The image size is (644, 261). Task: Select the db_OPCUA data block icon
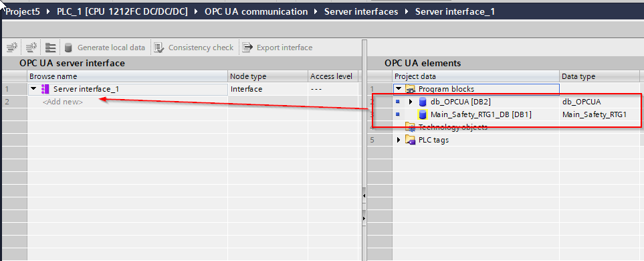point(422,102)
